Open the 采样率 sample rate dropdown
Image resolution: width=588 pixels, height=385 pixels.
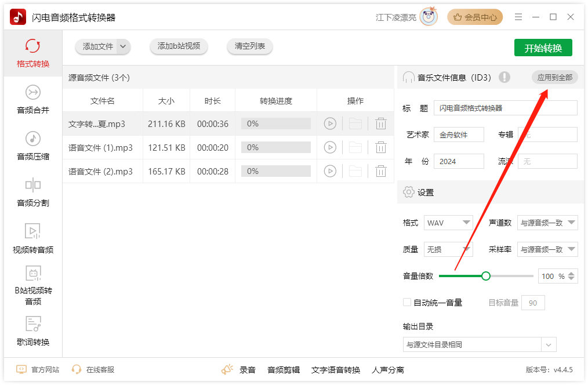[547, 249]
